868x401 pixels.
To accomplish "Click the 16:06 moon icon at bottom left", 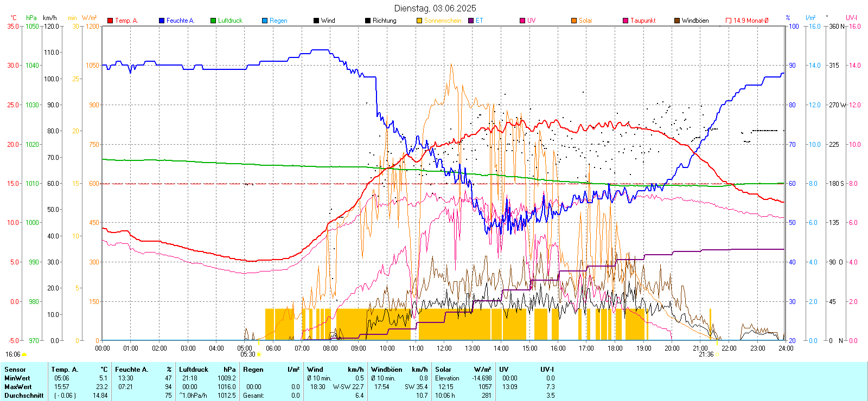I will 24,354.
